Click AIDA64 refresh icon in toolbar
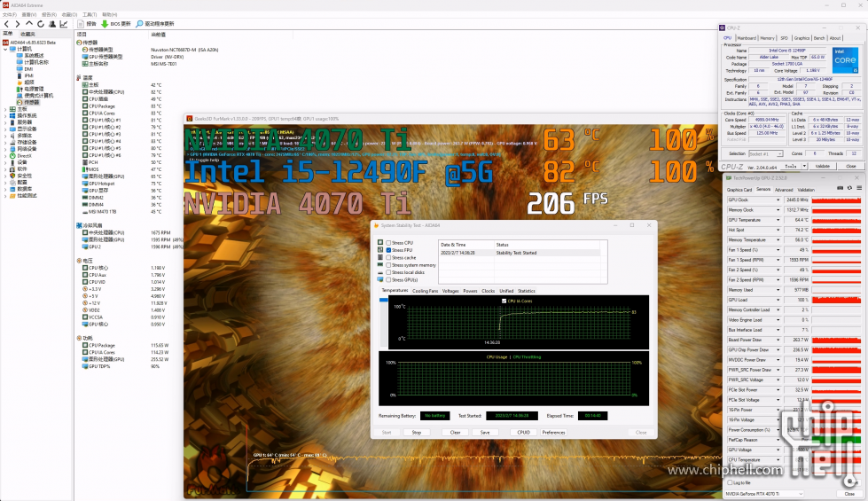This screenshot has height=501, width=868. 41,24
